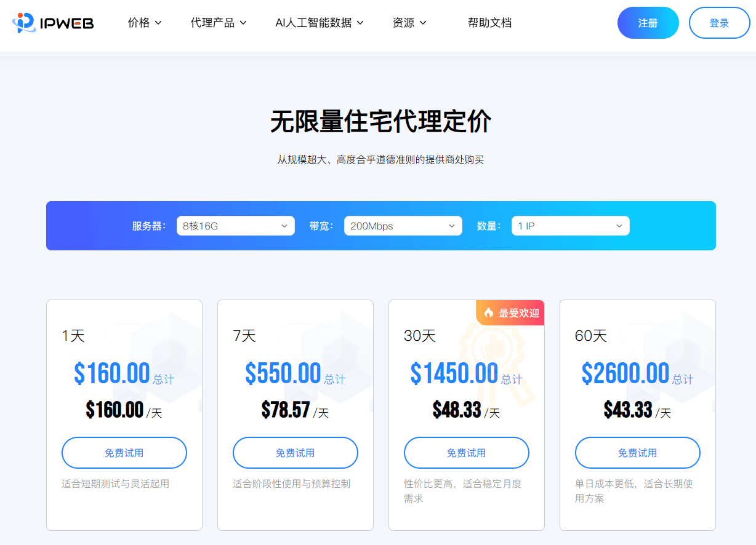Start 免费试用 for the 60天 plan
Screen dimensions: 756x545
638,453
